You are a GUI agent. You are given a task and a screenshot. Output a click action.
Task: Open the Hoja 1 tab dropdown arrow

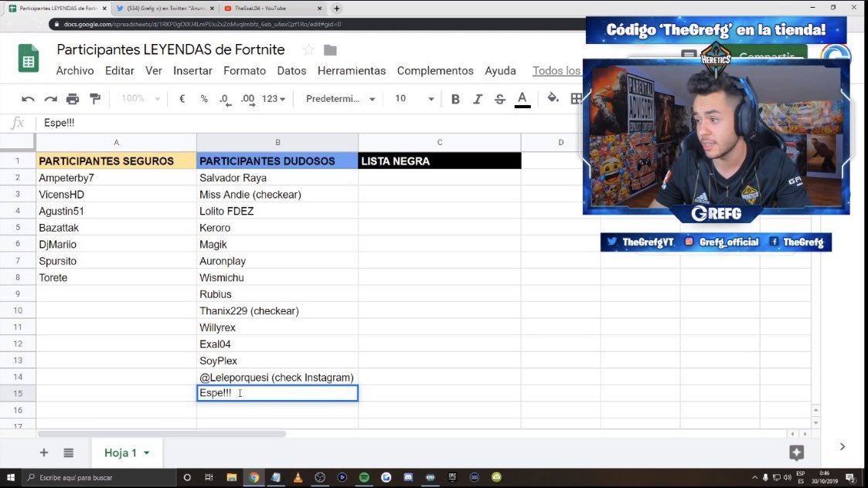tap(147, 452)
